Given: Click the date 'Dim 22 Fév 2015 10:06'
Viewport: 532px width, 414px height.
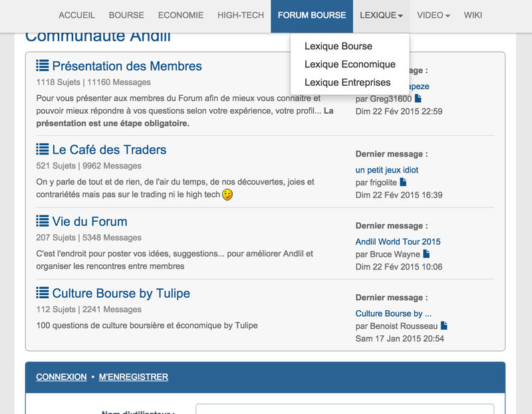Looking at the screenshot, I should coord(399,267).
